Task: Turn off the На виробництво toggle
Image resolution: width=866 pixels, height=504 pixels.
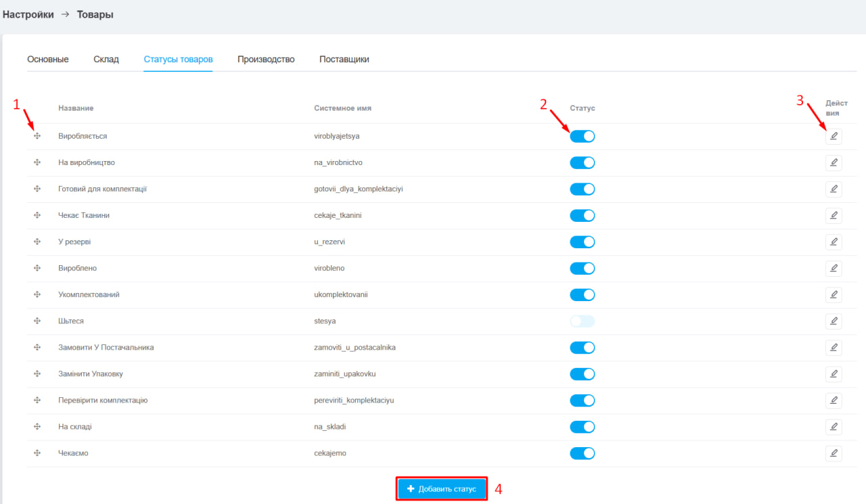Action: pos(583,162)
